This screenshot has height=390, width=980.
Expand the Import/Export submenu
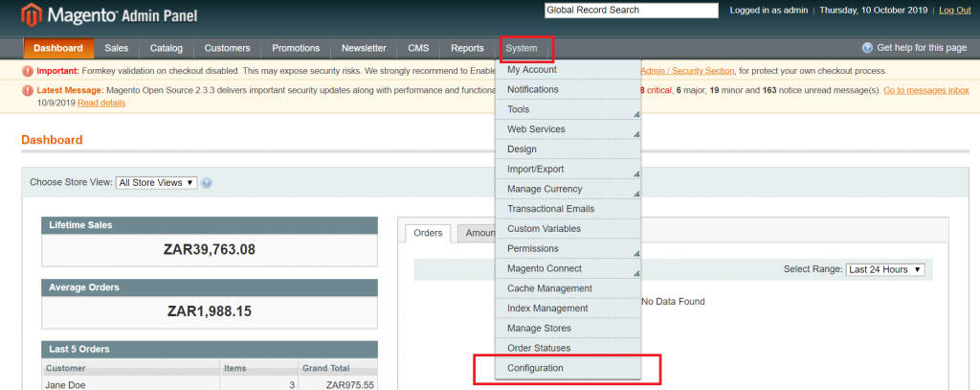coord(568,169)
